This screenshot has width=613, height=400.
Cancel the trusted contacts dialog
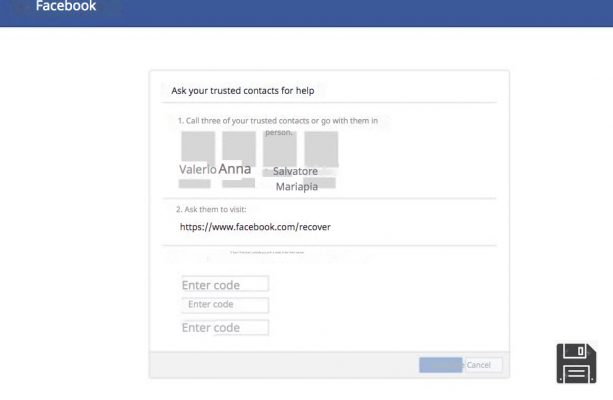(x=483, y=365)
